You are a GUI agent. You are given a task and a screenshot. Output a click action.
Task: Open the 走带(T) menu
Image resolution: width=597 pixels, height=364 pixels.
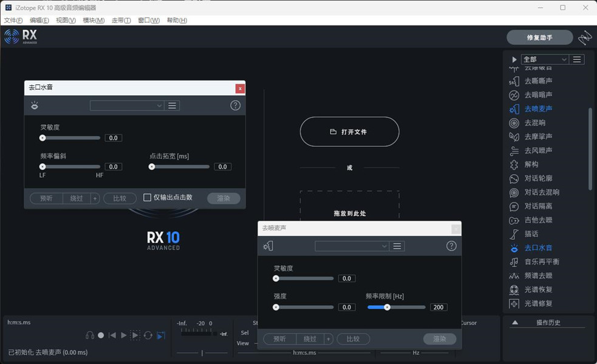coord(121,20)
